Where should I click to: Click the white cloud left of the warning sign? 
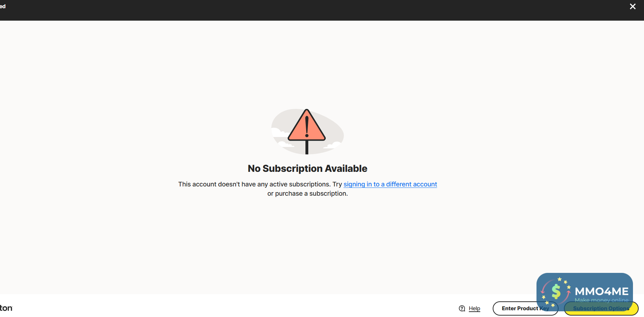280,132
